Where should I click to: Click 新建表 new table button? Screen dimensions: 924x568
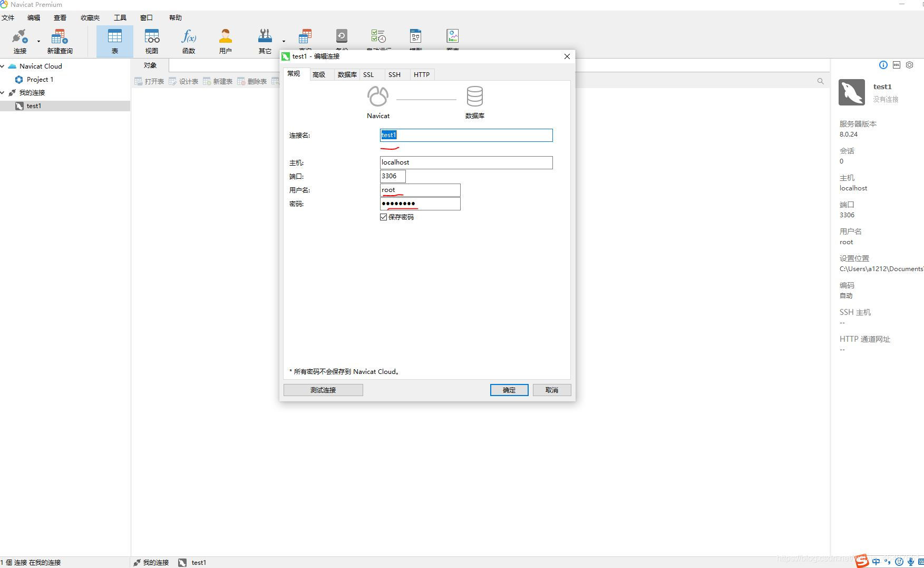click(x=218, y=81)
